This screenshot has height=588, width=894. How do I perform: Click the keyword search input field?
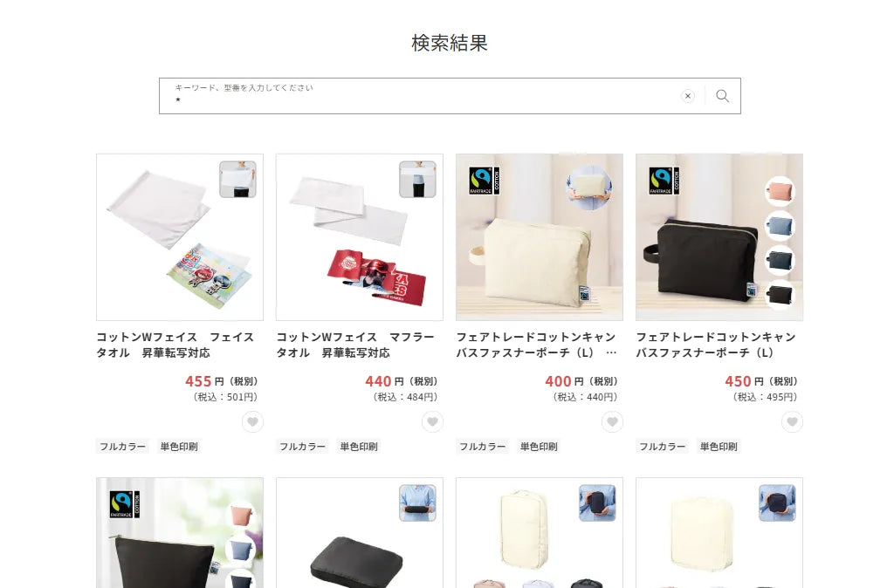422,96
